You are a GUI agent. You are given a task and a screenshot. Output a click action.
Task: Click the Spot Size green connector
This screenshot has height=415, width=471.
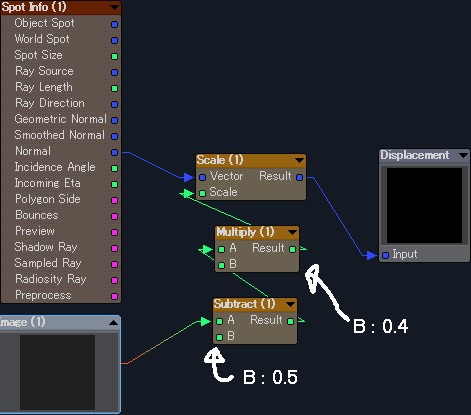(114, 56)
